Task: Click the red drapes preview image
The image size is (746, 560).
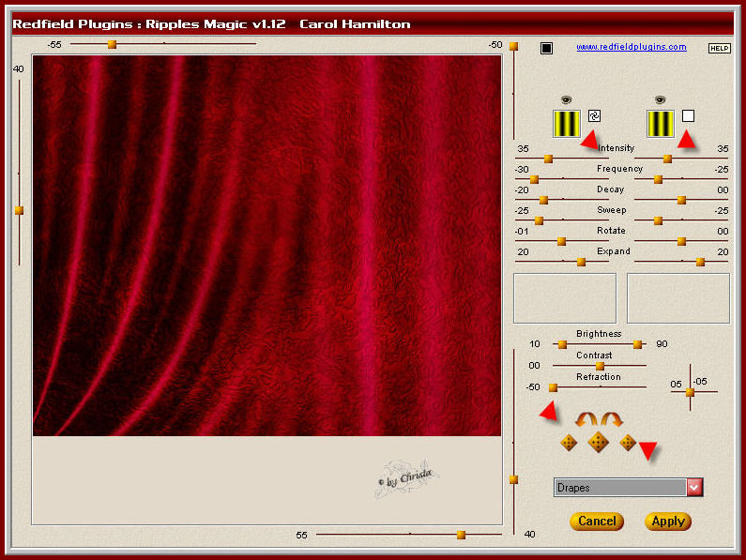Action: click(266, 246)
